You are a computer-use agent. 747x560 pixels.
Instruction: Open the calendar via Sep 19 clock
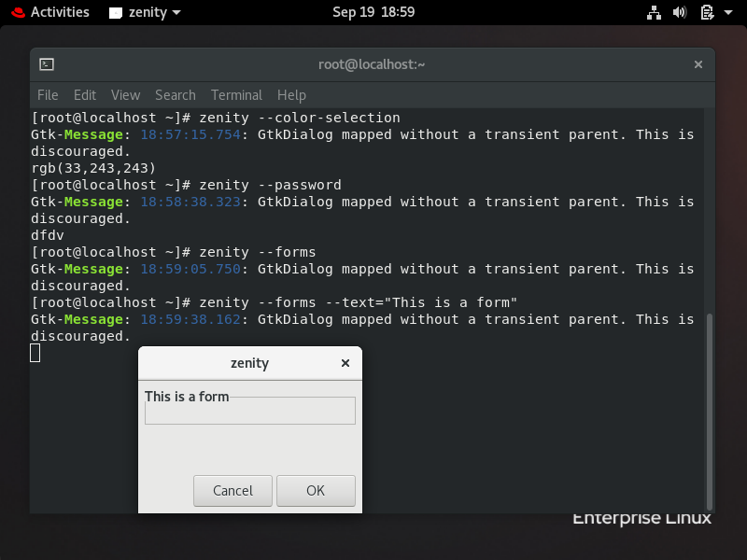tap(373, 12)
